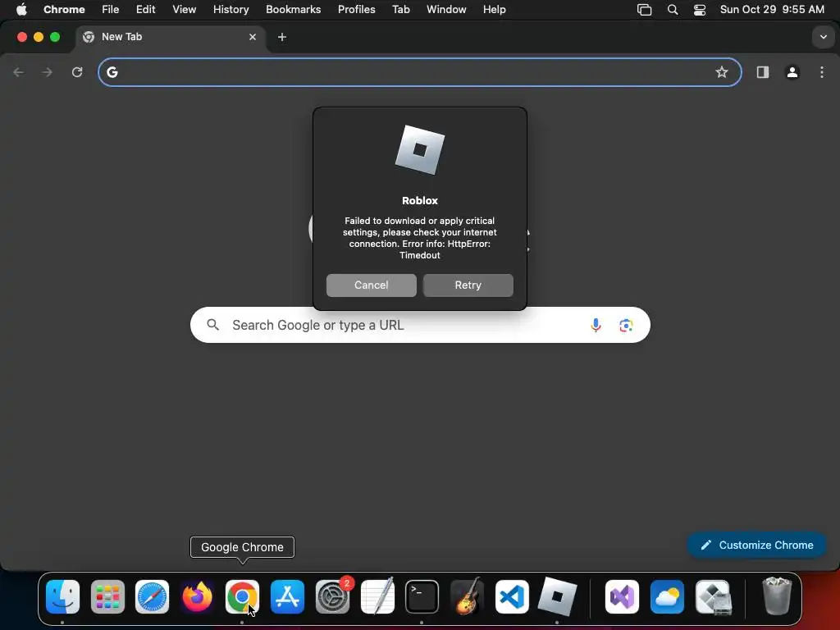This screenshot has width=840, height=630.
Task: Click the Chrome forward arrow
Action: [47, 72]
